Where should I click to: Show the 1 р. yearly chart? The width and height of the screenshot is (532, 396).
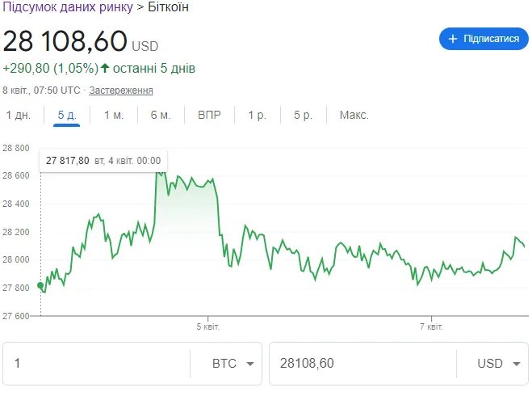tap(258, 115)
